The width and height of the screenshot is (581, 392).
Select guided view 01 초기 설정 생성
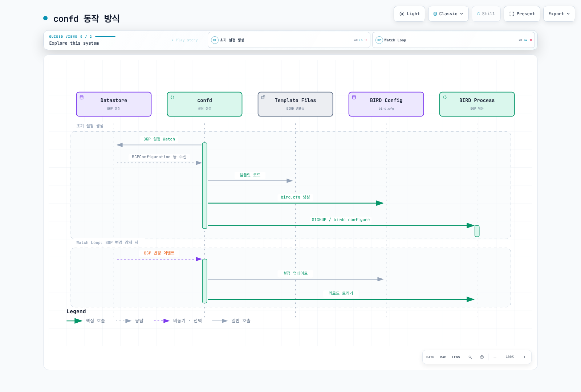(x=289, y=40)
